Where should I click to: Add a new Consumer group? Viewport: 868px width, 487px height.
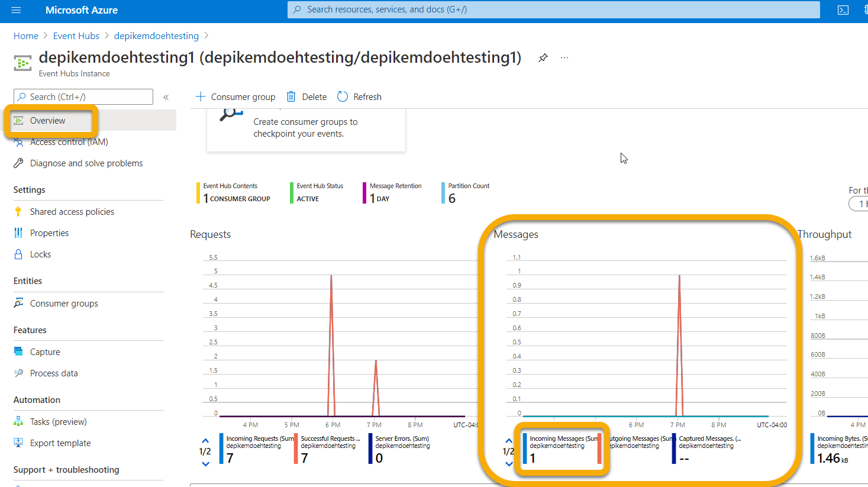pyautogui.click(x=235, y=97)
